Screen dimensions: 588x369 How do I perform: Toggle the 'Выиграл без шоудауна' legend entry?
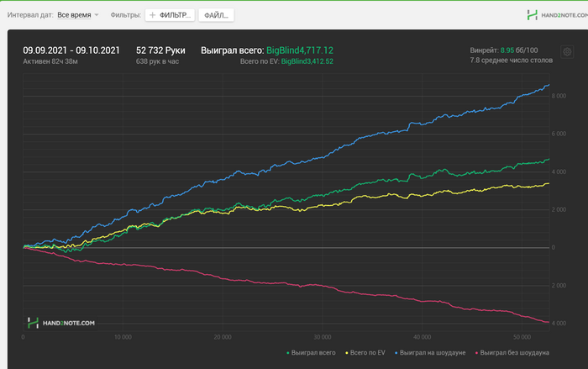click(512, 352)
